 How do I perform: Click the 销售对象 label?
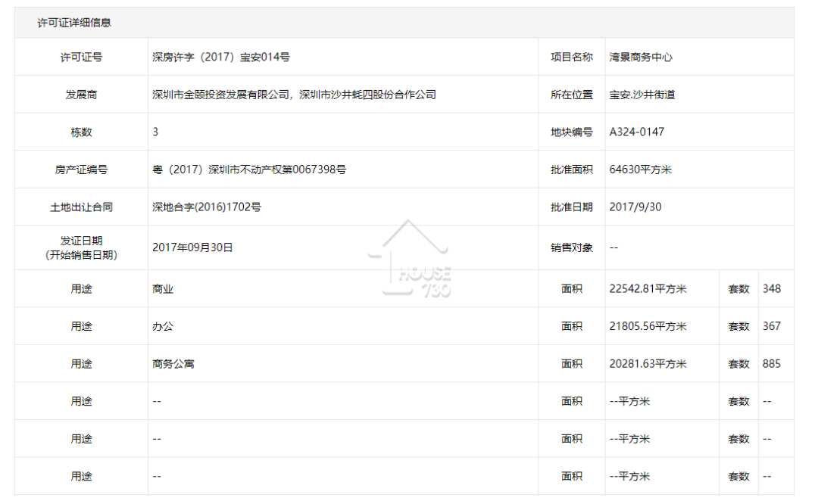tap(572, 247)
